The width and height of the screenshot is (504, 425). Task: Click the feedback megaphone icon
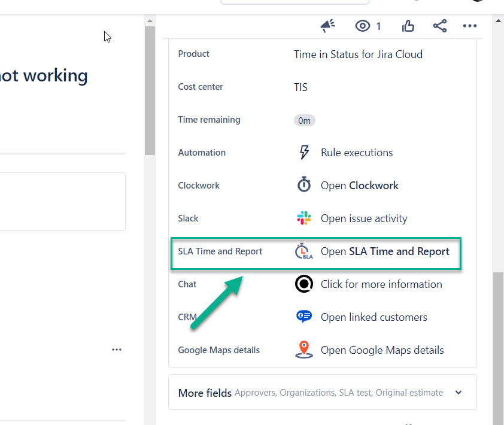click(327, 26)
